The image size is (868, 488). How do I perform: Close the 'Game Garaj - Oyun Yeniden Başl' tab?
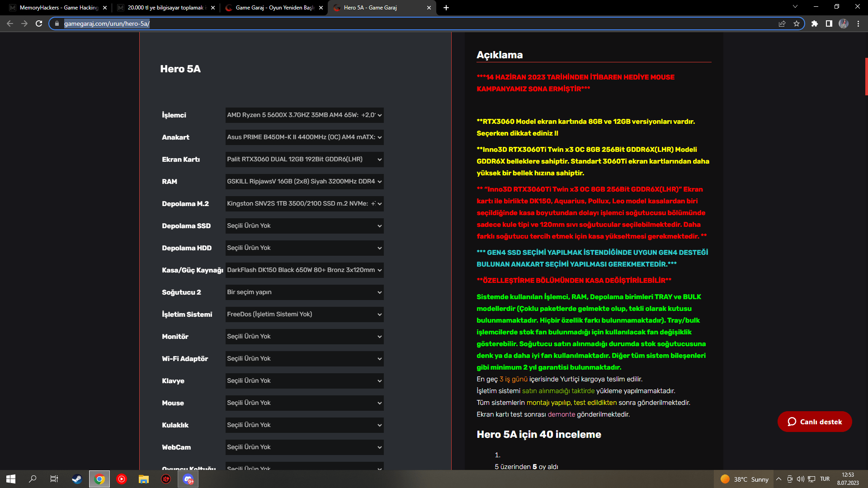point(321,8)
